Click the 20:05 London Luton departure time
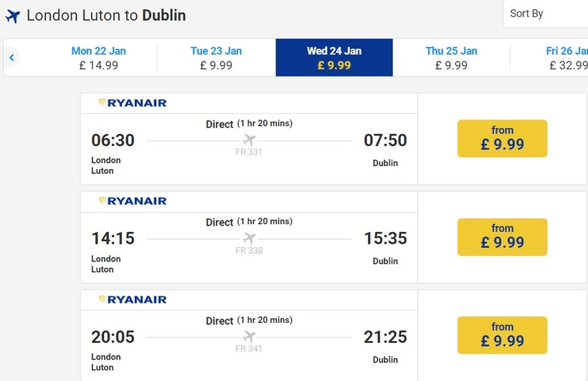588x381 pixels. tap(113, 337)
